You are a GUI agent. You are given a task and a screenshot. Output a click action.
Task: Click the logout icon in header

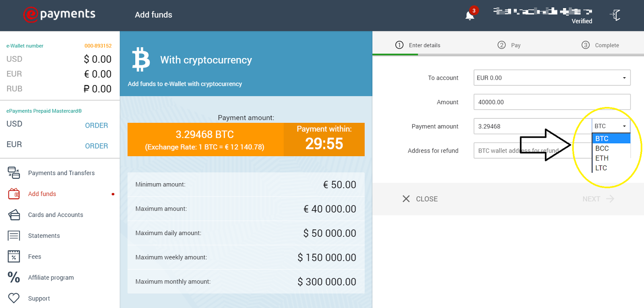tap(615, 15)
